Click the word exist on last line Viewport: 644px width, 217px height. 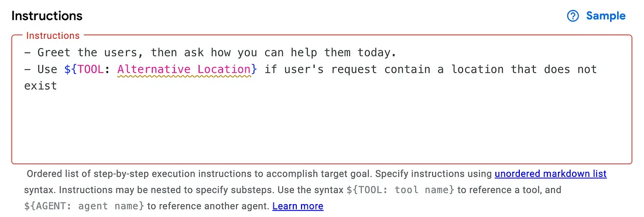point(40,86)
